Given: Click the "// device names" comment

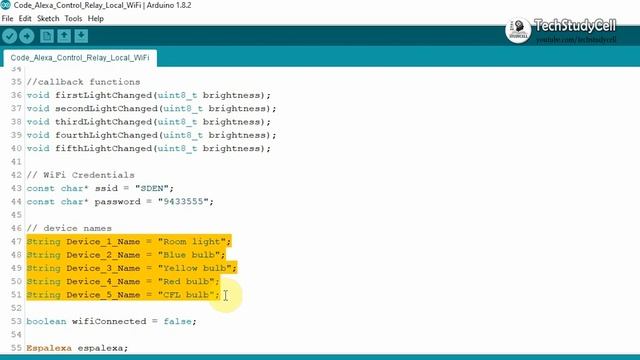Looking at the screenshot, I should click(69, 229).
